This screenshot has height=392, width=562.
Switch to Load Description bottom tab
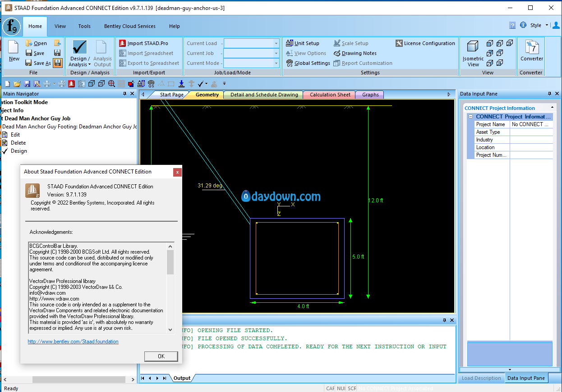pos(481,378)
